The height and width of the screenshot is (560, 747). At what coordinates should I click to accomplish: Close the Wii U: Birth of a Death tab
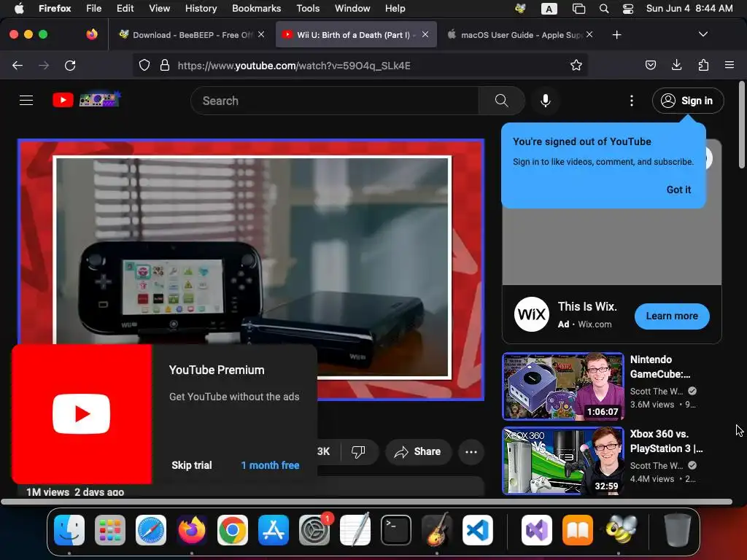click(425, 34)
